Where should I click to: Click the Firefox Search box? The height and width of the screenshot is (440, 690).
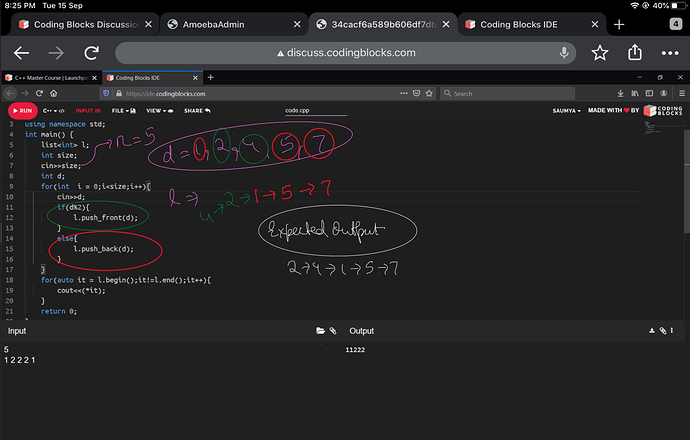[x=507, y=93]
